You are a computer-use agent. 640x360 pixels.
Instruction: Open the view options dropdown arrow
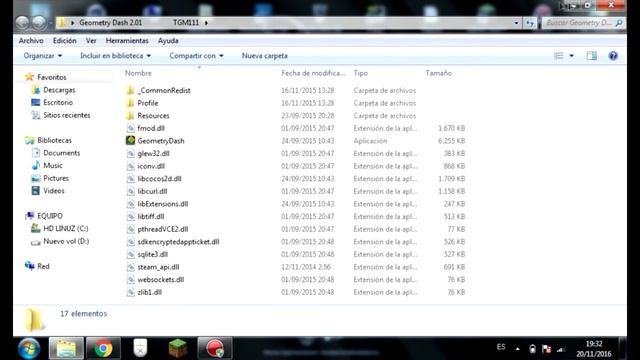coord(571,56)
